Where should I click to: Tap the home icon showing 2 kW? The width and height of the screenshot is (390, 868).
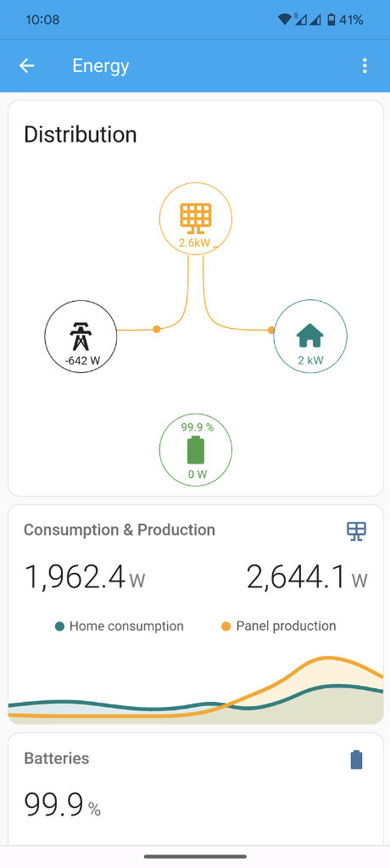click(310, 336)
